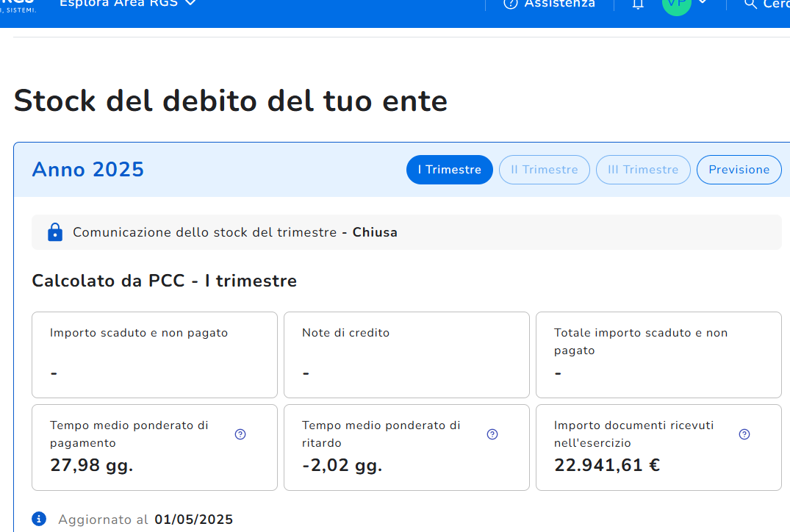Click the search magnifier icon
790x532 pixels.
(750, 4)
